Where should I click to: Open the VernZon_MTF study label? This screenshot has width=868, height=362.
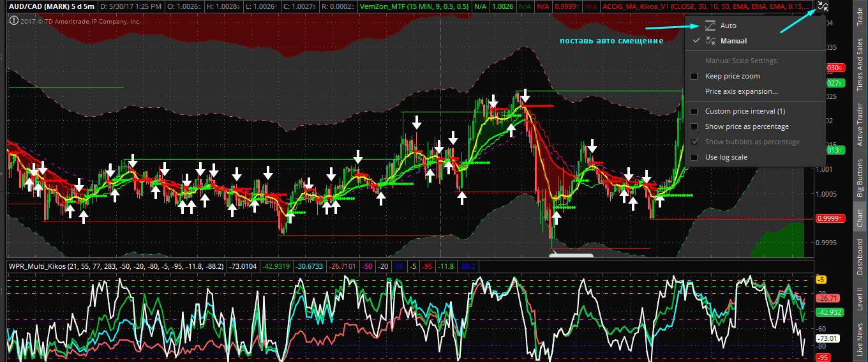tap(412, 6)
